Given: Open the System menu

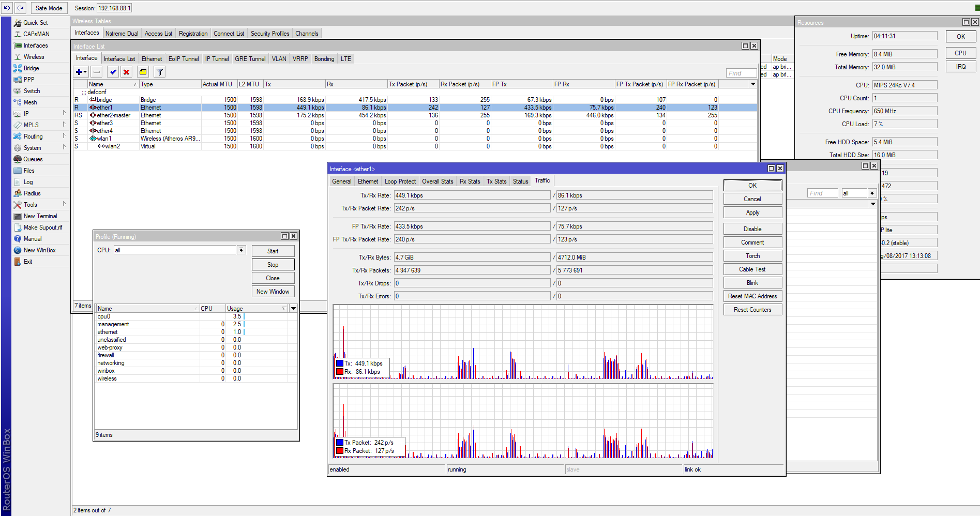Looking at the screenshot, I should coord(32,148).
